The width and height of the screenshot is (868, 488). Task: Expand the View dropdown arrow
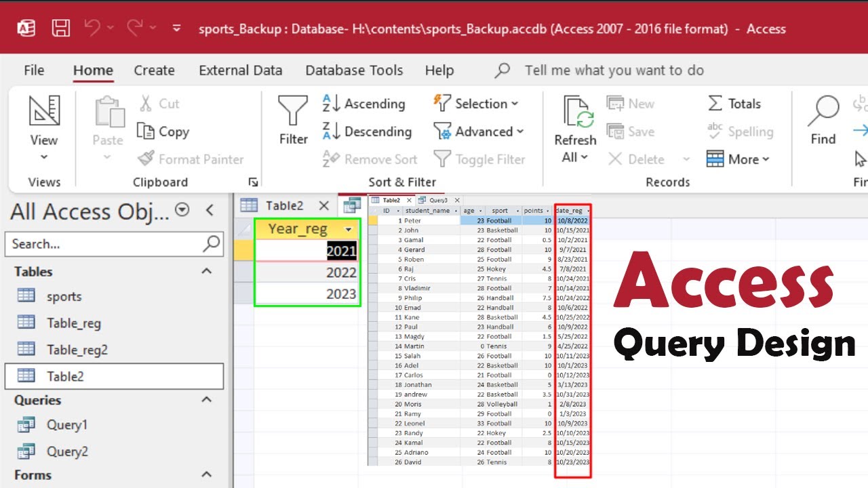pos(44,157)
